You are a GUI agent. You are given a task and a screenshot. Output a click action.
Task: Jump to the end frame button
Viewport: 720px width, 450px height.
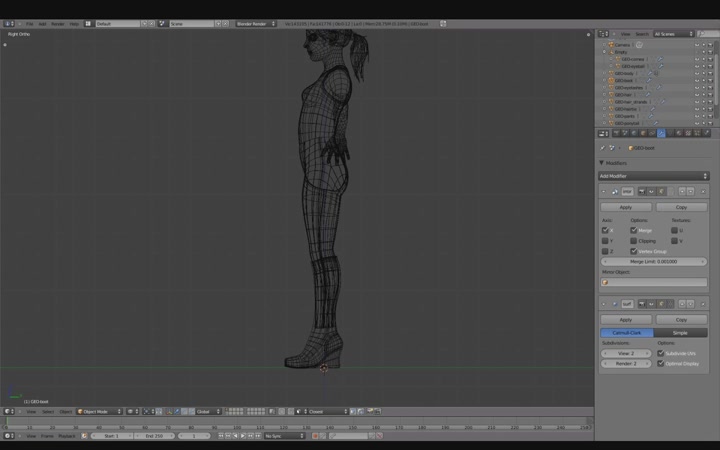(258, 436)
